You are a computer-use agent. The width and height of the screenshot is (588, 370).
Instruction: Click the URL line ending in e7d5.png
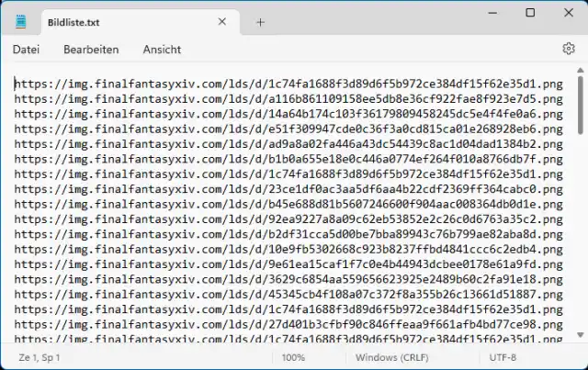[288, 99]
